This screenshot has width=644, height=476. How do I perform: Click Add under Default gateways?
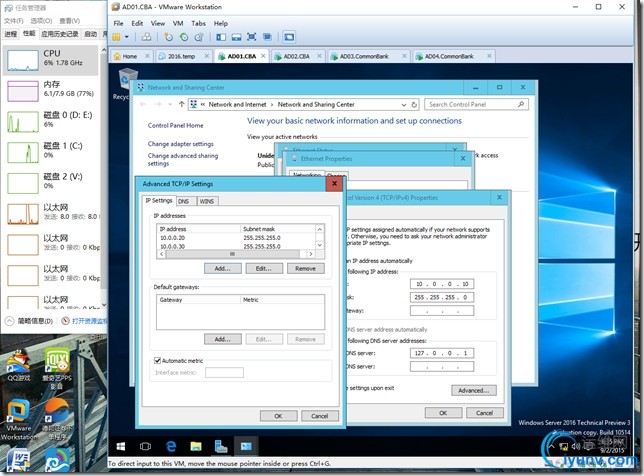tap(223, 339)
